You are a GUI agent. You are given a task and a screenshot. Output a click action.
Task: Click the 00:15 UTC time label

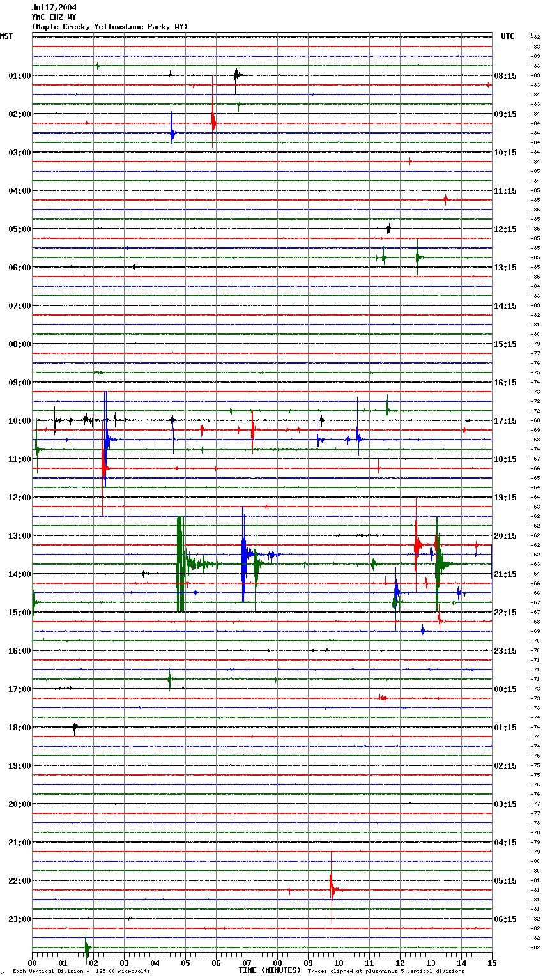click(505, 689)
